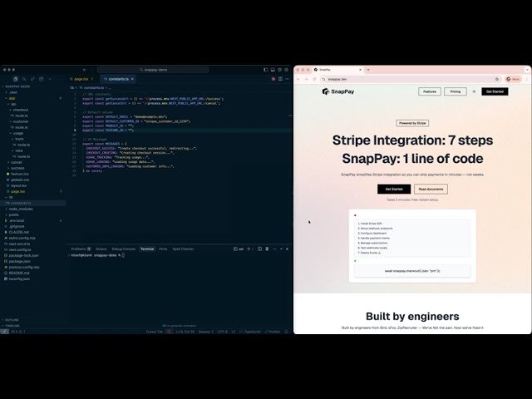Bookmark this page with the star icon
The height and width of the screenshot is (399, 532).
(x=497, y=80)
